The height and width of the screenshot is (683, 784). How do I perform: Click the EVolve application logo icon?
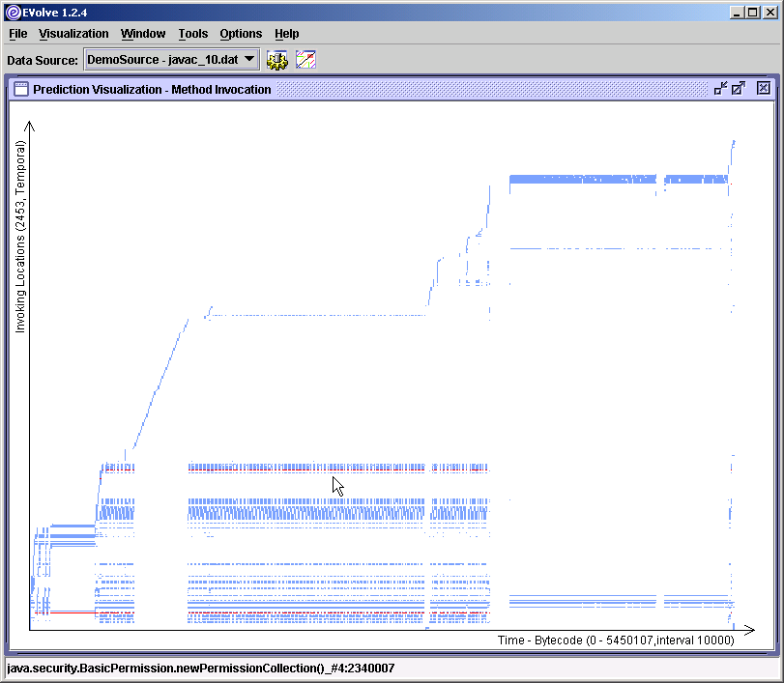click(x=13, y=13)
